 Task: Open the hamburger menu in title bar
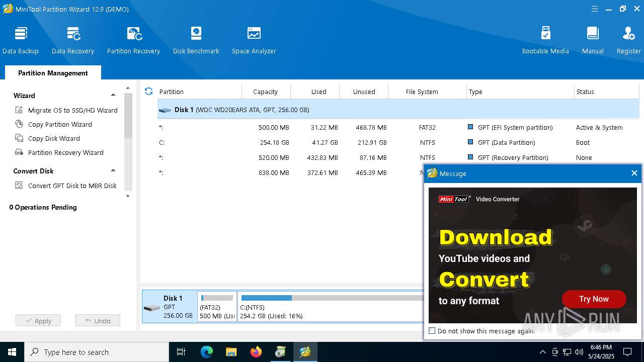(594, 9)
